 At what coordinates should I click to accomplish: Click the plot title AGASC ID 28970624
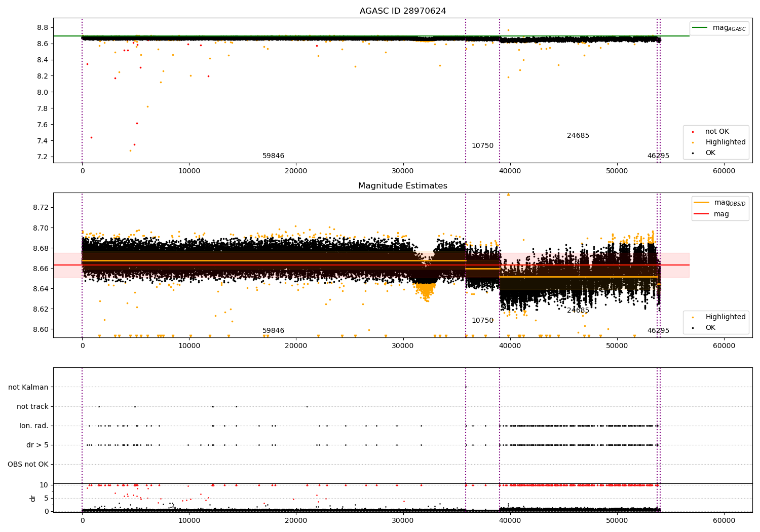403,11
